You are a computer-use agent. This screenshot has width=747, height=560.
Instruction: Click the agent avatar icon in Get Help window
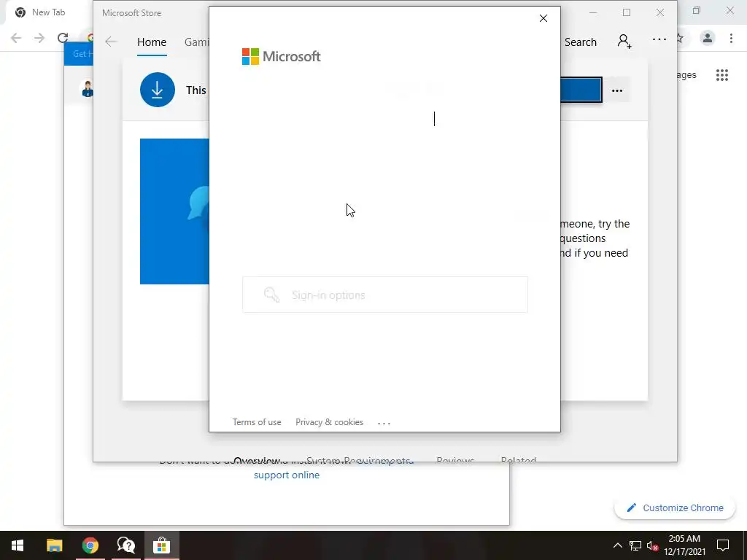tap(88, 89)
